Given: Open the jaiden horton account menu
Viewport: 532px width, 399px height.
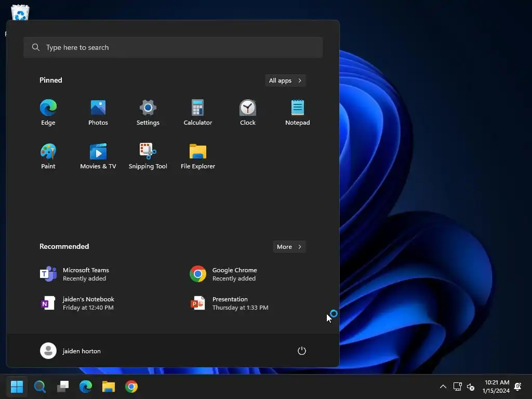Looking at the screenshot, I should click(71, 351).
